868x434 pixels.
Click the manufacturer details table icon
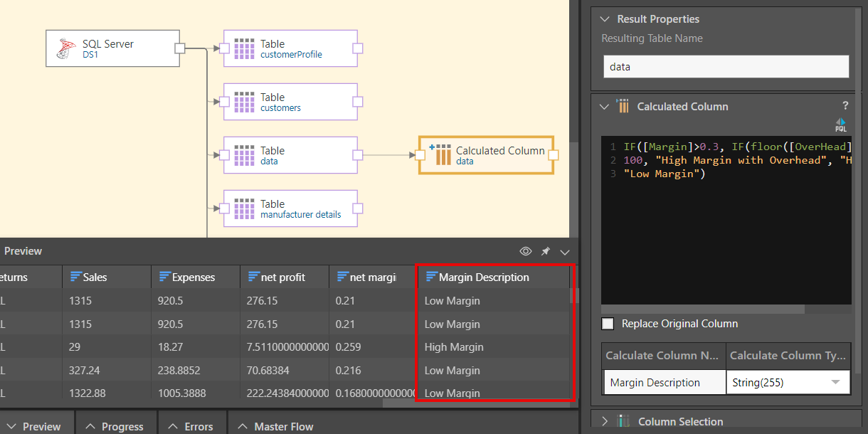[244, 208]
